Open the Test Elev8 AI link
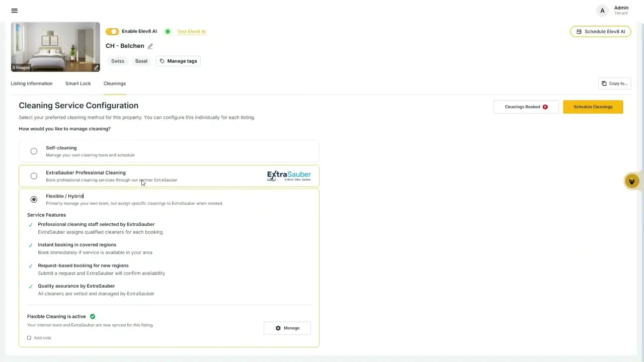 pos(191,32)
